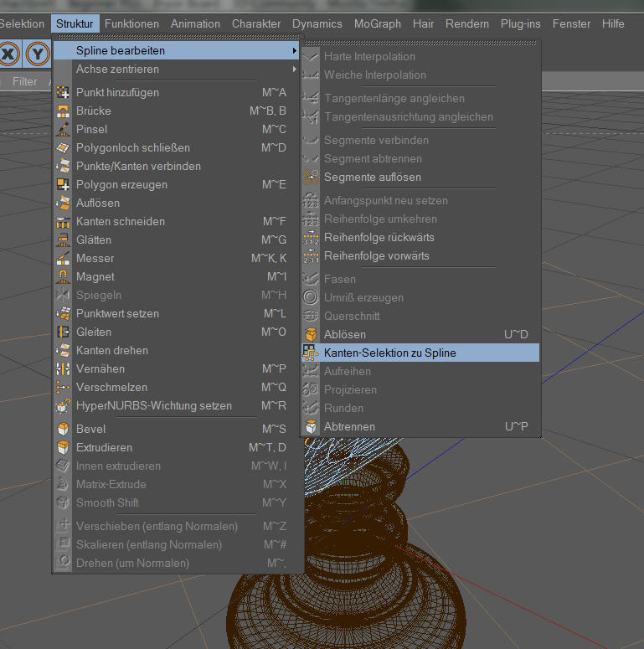Click the Polygonloch schließen icon
This screenshot has width=644, height=649.
pyautogui.click(x=63, y=147)
